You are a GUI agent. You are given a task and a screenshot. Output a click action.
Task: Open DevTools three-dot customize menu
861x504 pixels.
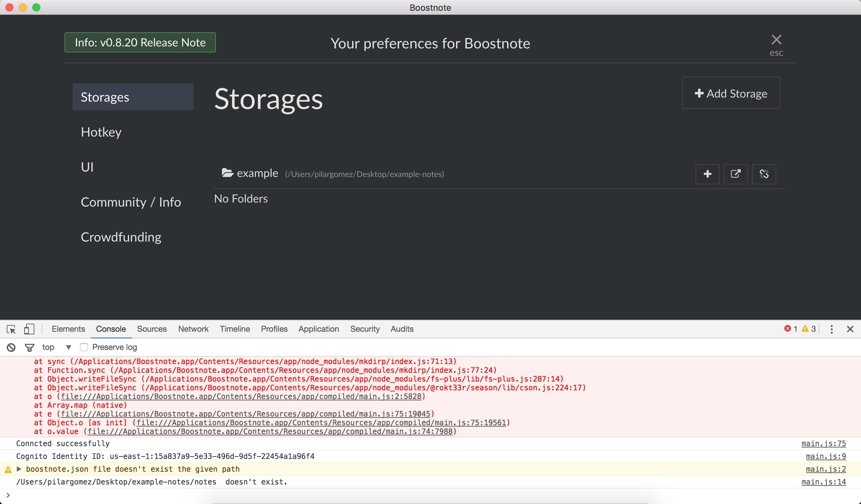(x=831, y=329)
